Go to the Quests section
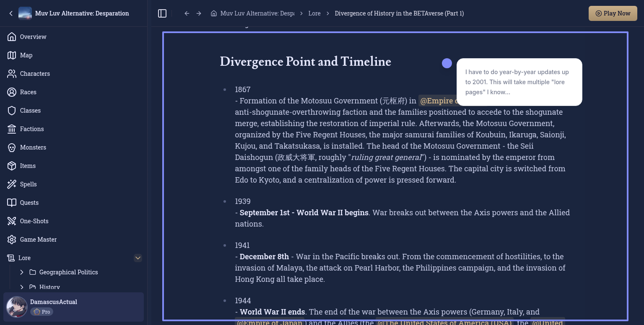 [29, 203]
